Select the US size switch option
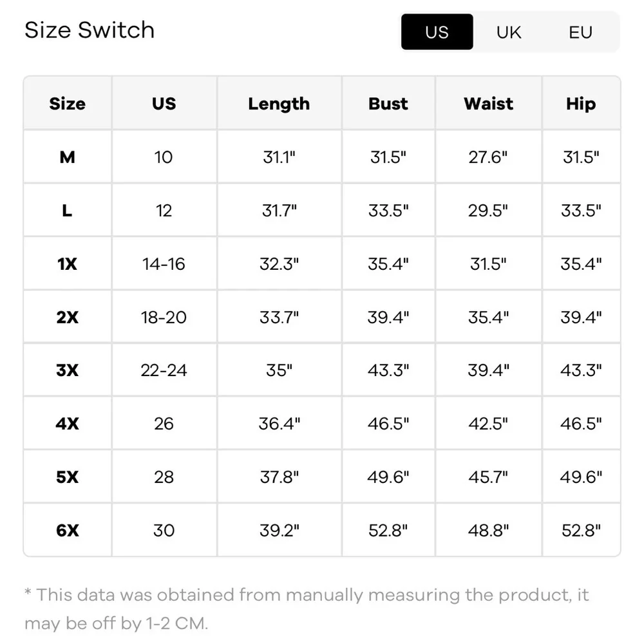Screen dimensions: 644x644 click(x=437, y=32)
